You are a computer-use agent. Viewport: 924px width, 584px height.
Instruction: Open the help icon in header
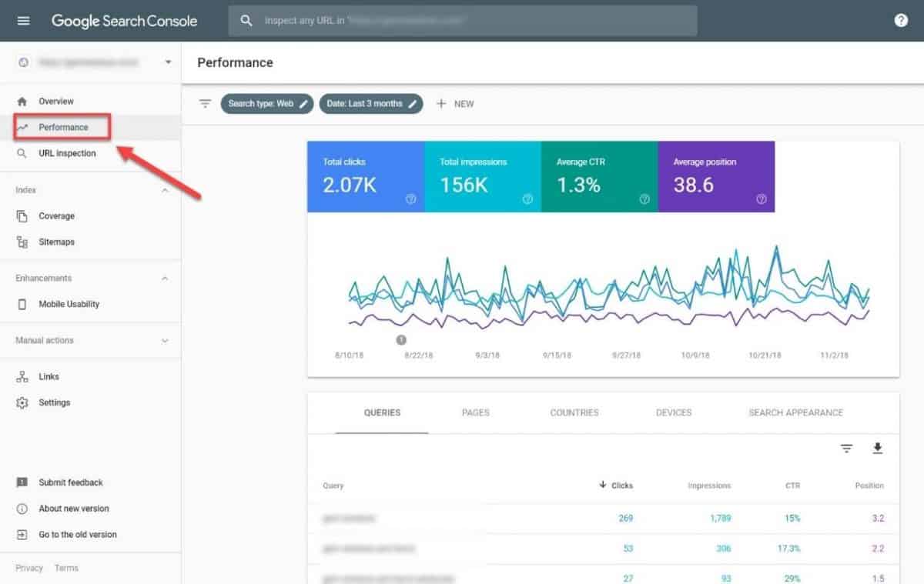pyautogui.click(x=901, y=21)
